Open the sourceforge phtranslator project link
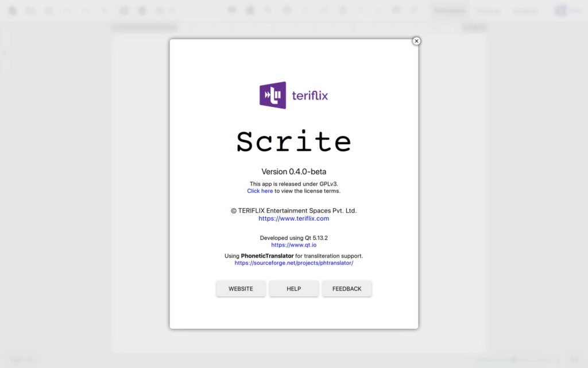588x368 pixels. click(293, 263)
